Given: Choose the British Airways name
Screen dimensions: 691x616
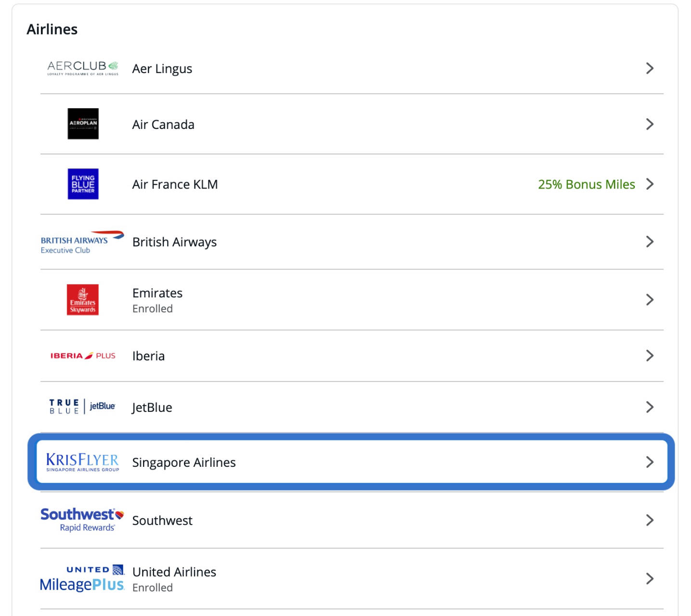Looking at the screenshot, I should pos(174,242).
